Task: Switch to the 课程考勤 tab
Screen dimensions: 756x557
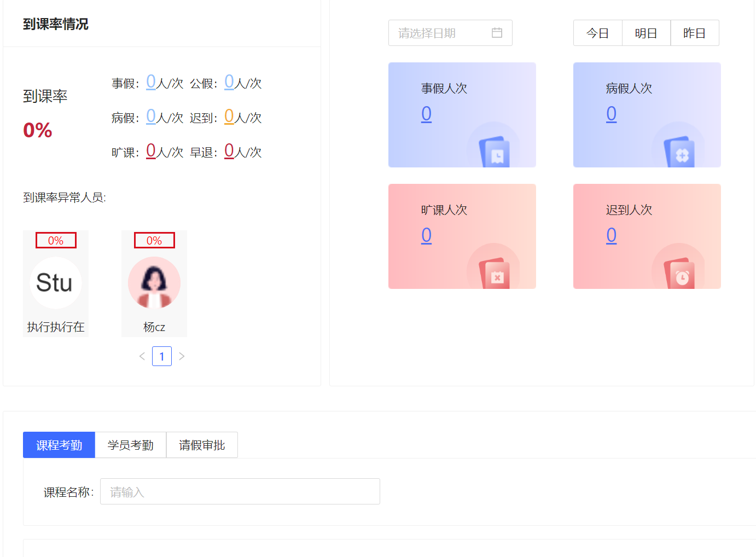Action: pyautogui.click(x=59, y=445)
